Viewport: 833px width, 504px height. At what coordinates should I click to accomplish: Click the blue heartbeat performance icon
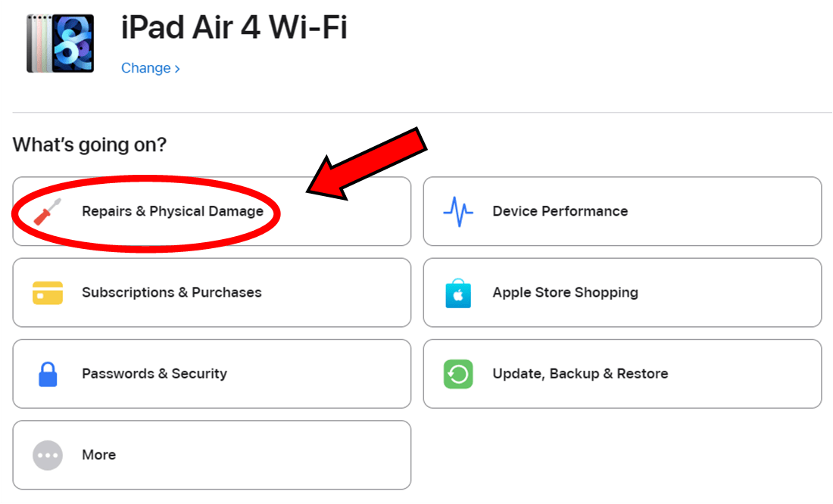pyautogui.click(x=457, y=212)
